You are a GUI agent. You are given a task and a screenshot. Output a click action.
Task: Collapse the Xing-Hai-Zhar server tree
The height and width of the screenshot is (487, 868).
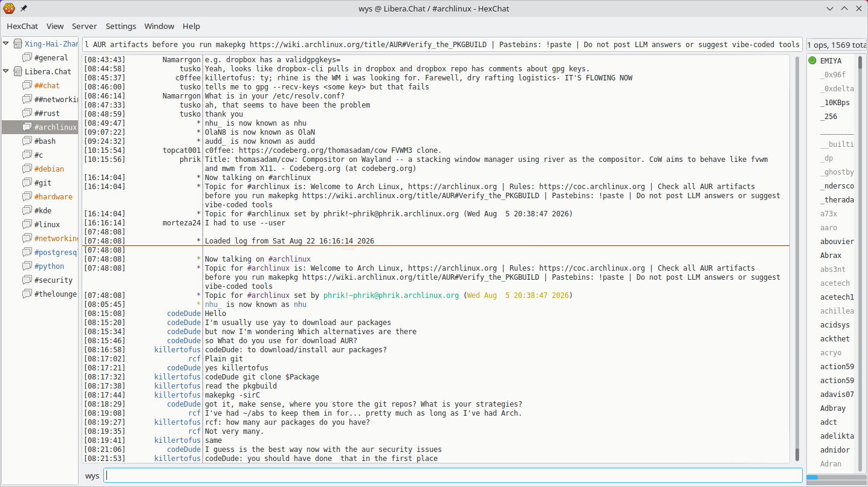pyautogui.click(x=6, y=44)
